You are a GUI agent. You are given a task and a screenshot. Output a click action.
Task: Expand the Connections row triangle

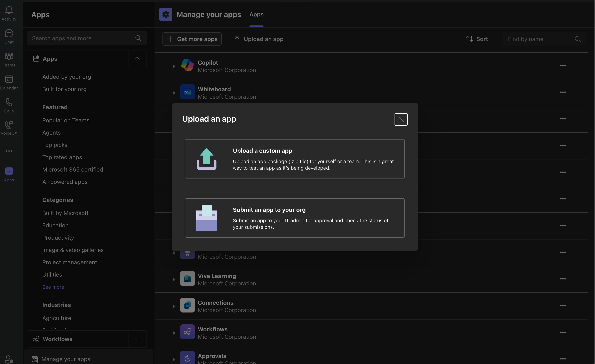tap(174, 306)
